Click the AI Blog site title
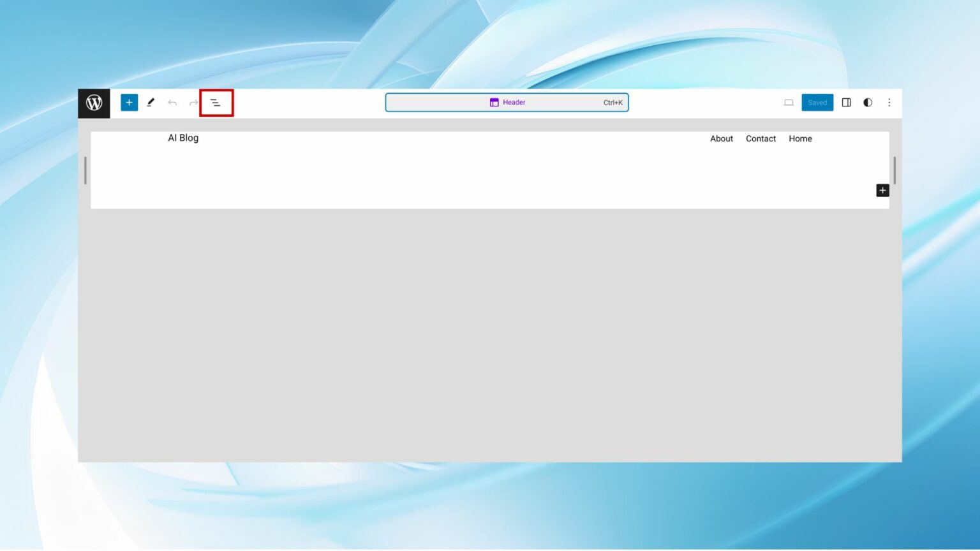The width and height of the screenshot is (980, 551). click(x=183, y=138)
